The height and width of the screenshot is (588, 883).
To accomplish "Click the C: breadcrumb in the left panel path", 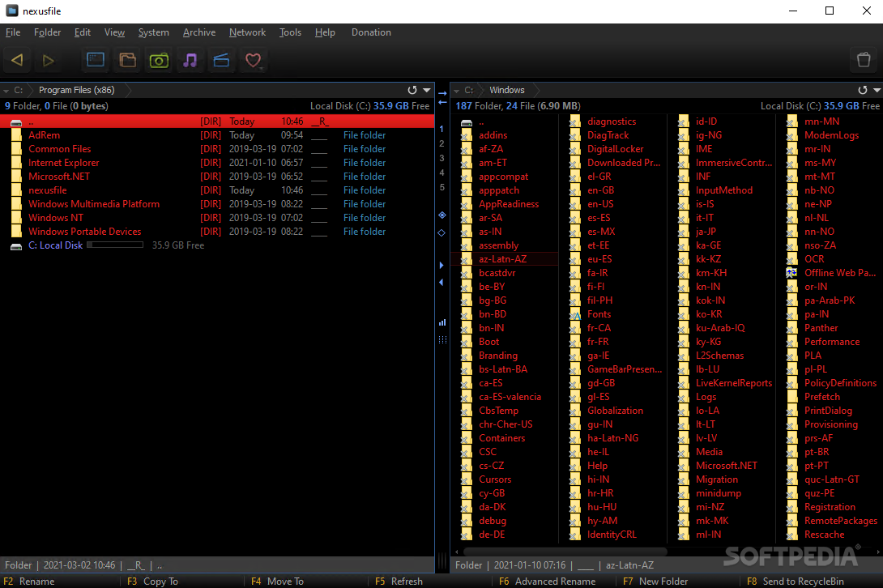I will (19, 90).
